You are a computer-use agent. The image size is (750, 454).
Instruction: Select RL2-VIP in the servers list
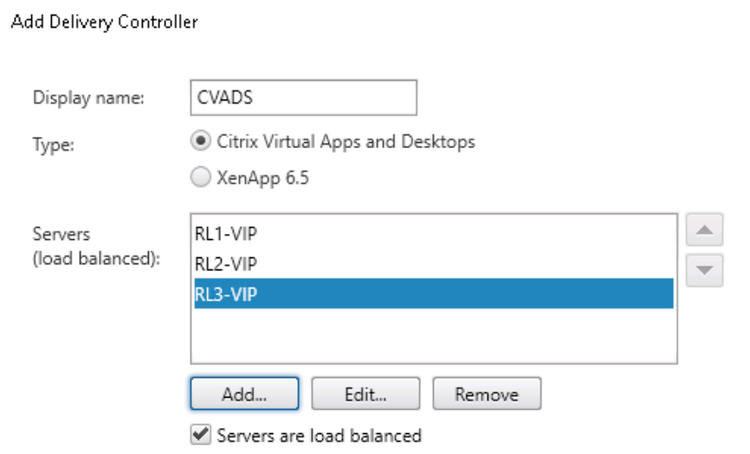pyautogui.click(x=434, y=264)
